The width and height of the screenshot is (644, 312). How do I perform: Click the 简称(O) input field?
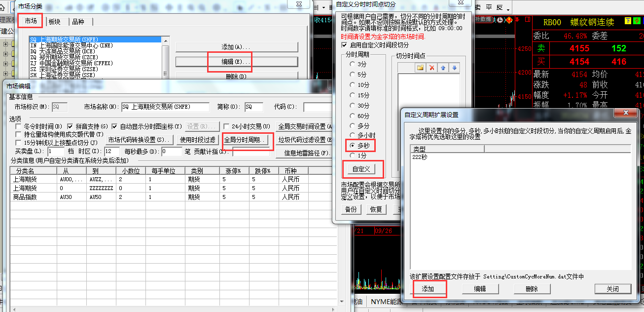tap(254, 107)
